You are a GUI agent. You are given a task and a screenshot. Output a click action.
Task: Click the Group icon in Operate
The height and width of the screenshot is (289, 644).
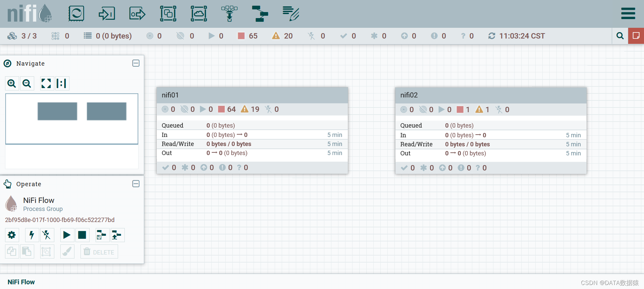coord(47,251)
